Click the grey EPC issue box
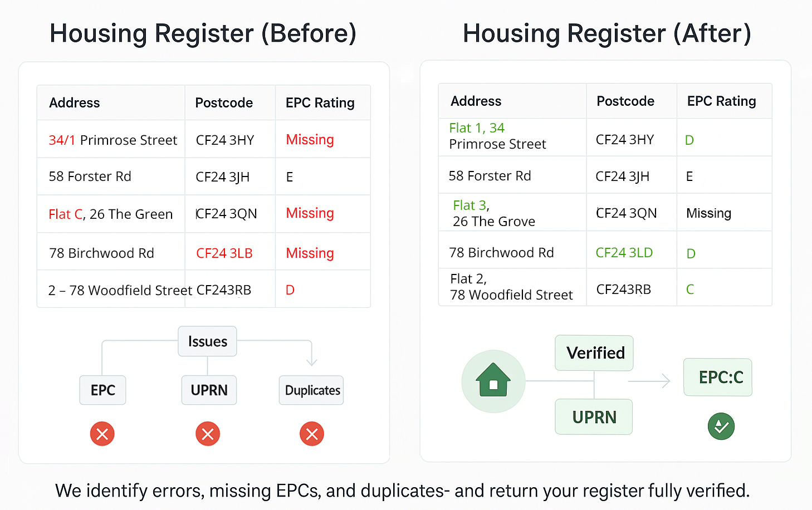812x510 pixels. pos(103,390)
